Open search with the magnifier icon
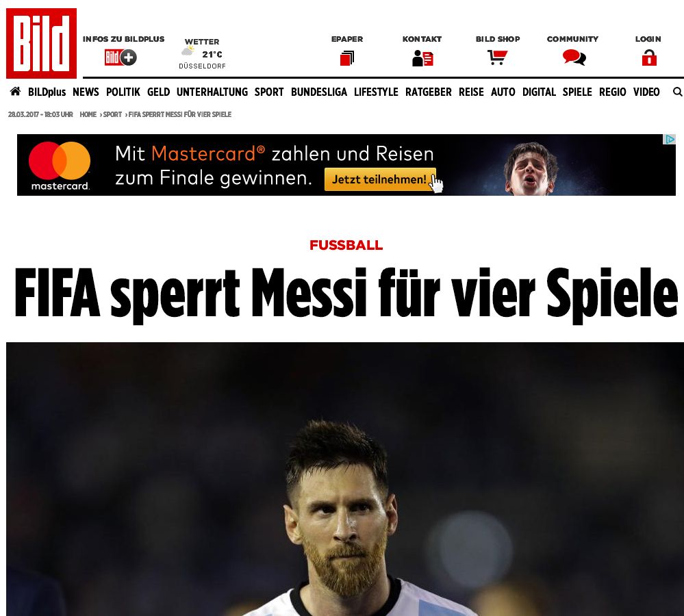This screenshot has height=616, width=684. pos(677,92)
